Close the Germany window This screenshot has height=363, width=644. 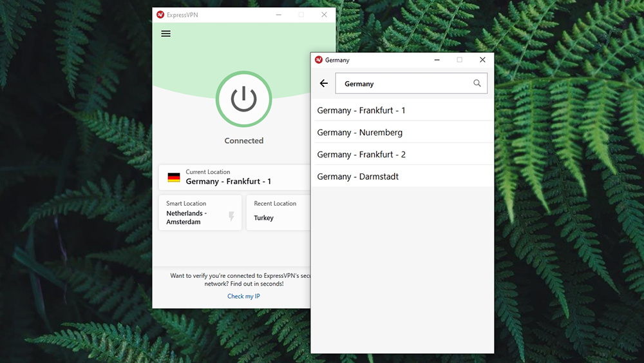click(482, 60)
